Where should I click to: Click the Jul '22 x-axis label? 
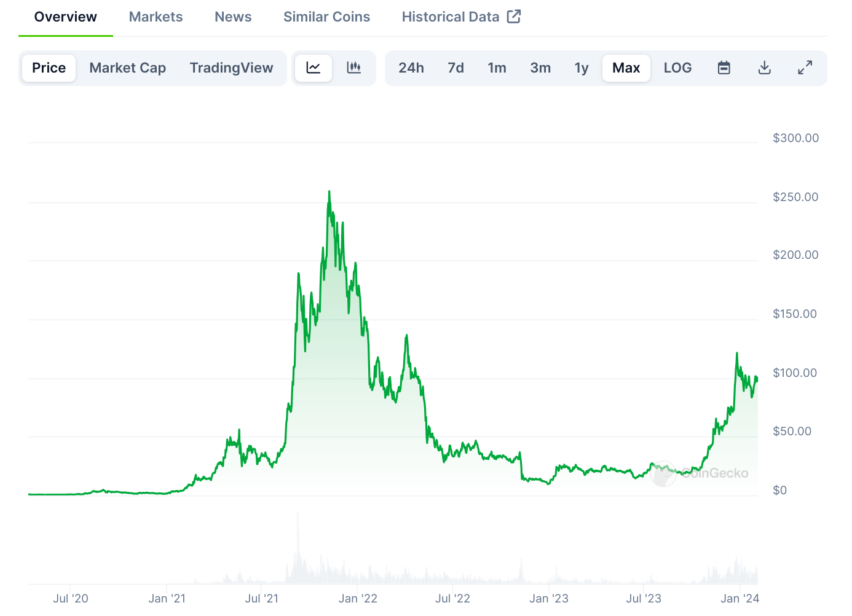[x=453, y=598]
